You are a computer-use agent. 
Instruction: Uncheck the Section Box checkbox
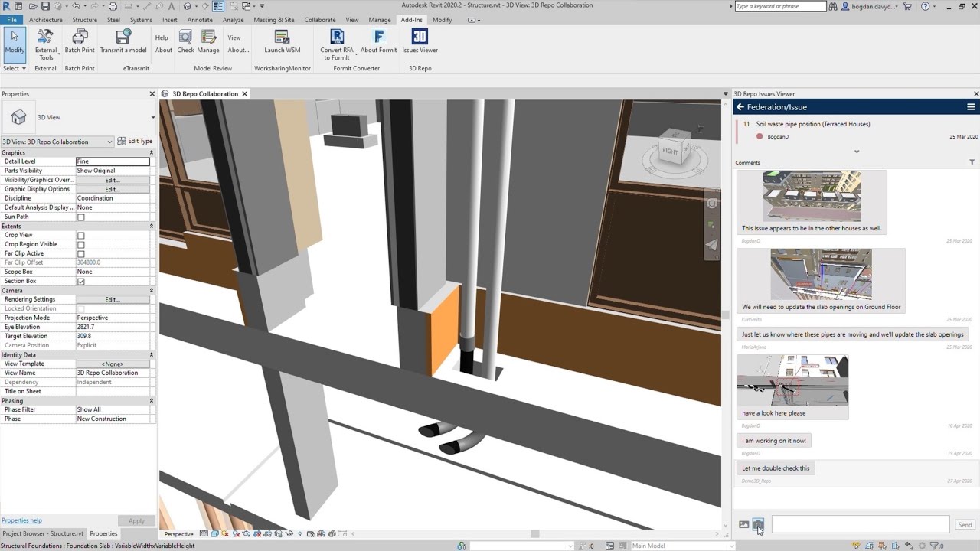80,281
